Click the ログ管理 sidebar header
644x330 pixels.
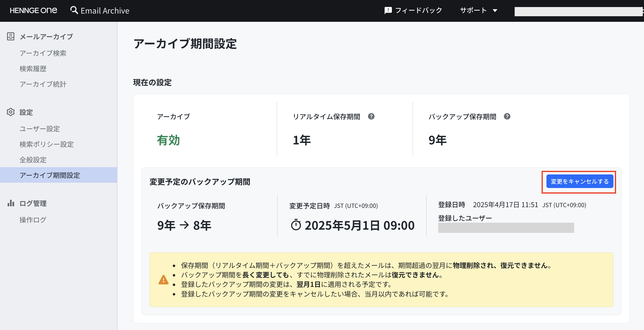click(33, 204)
